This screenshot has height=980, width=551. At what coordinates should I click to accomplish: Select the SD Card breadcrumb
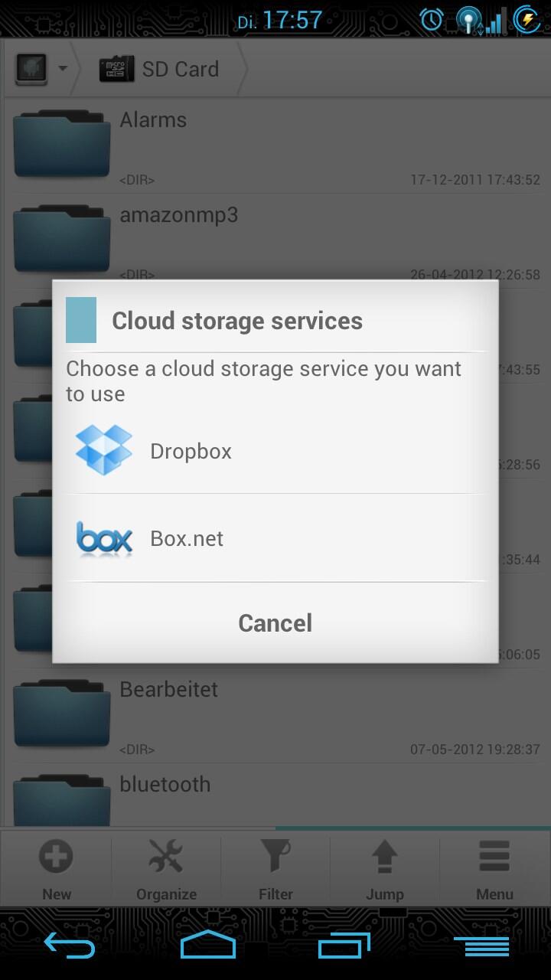[159, 69]
